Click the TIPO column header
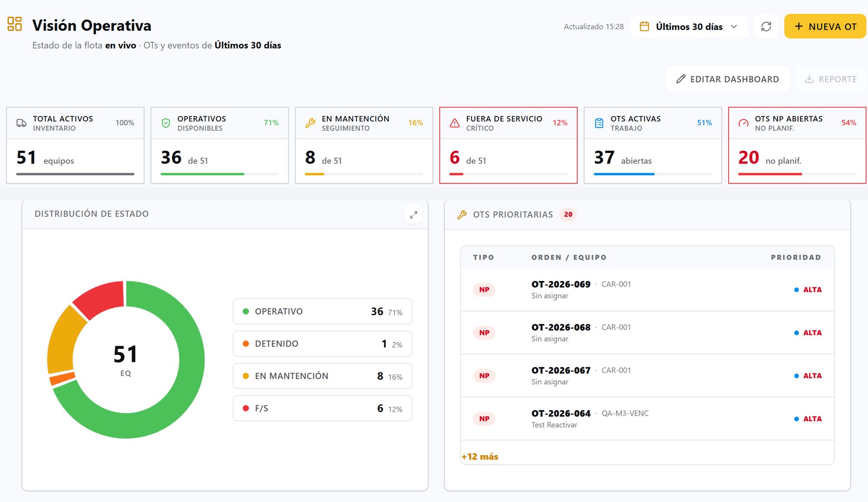868x502 pixels. tap(483, 257)
